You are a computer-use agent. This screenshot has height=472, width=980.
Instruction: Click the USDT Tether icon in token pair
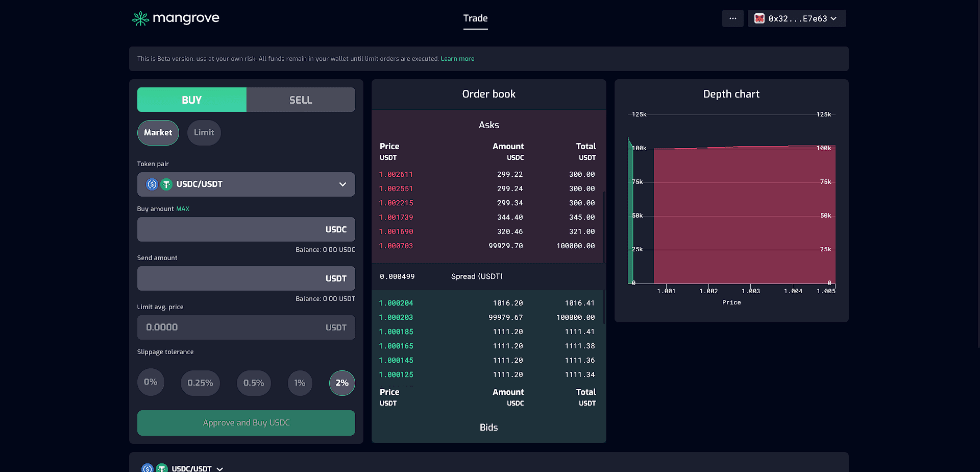(166, 184)
